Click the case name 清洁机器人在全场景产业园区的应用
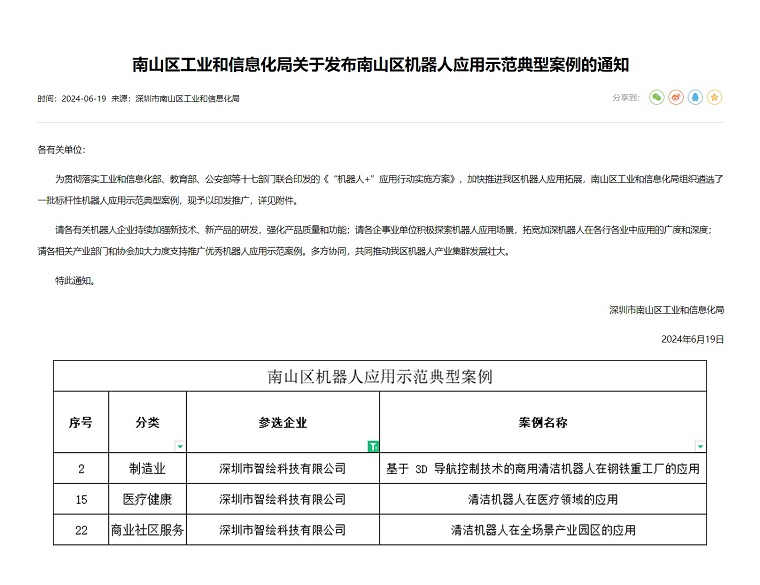 (x=543, y=530)
